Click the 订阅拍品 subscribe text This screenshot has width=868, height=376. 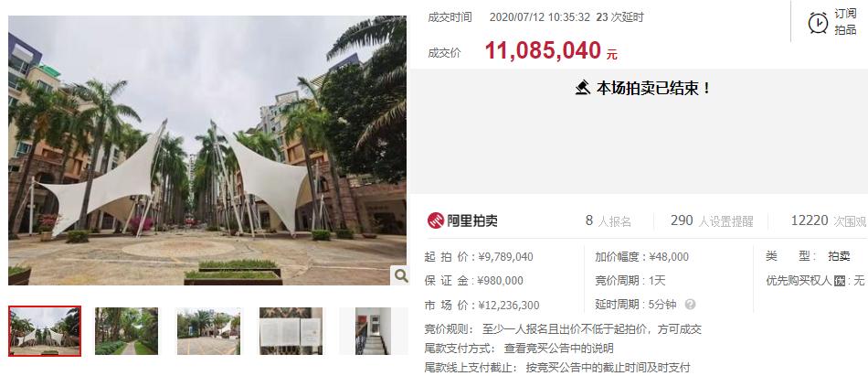[x=845, y=22]
